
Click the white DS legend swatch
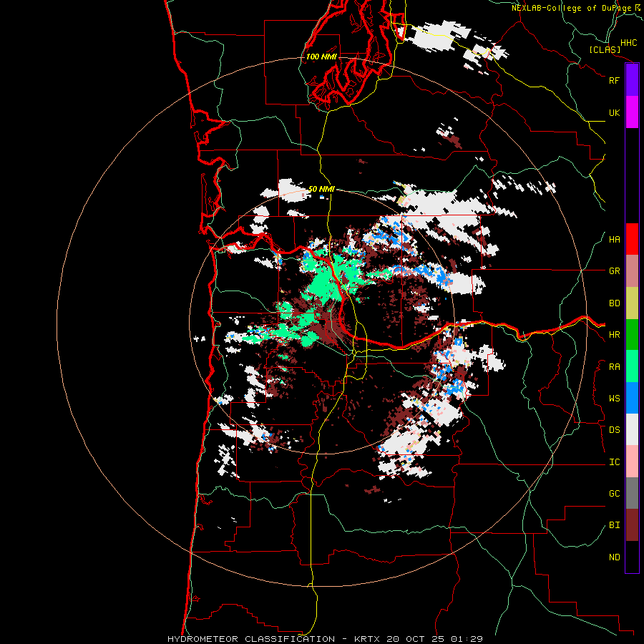point(632,429)
